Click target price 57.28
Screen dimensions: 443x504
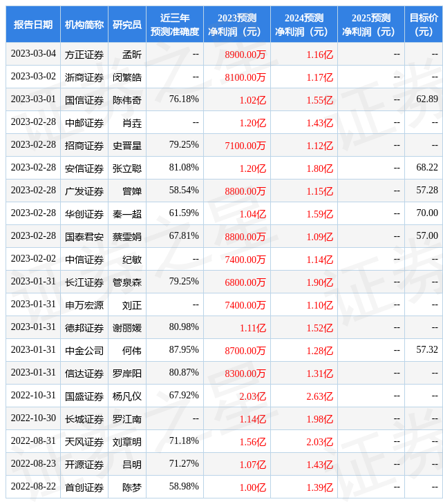(427, 191)
